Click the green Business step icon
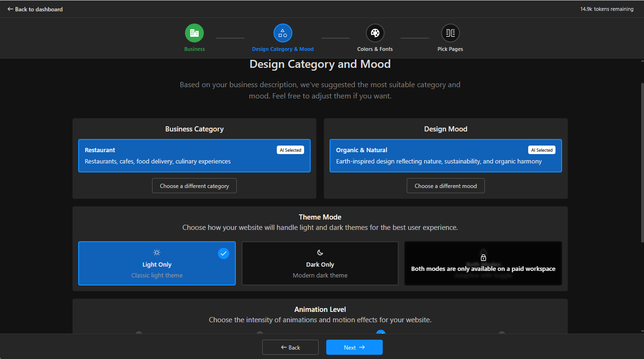 point(194,33)
